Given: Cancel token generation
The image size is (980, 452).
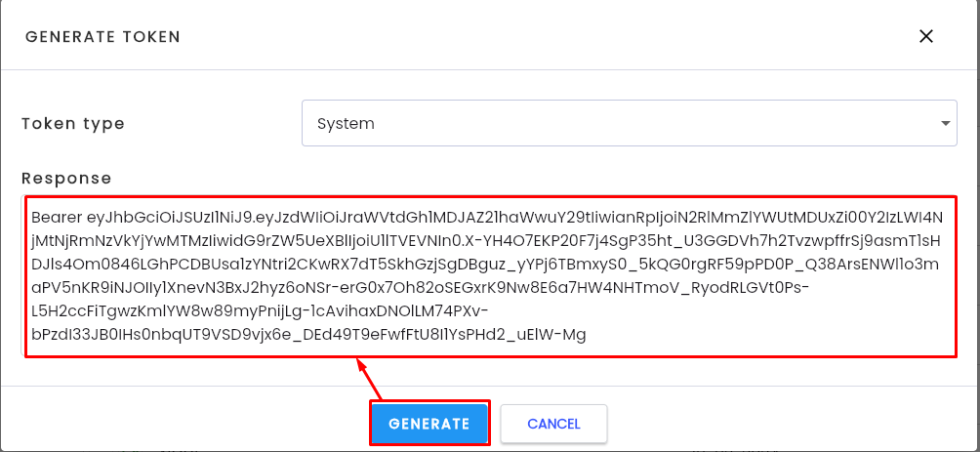Looking at the screenshot, I should (553, 424).
